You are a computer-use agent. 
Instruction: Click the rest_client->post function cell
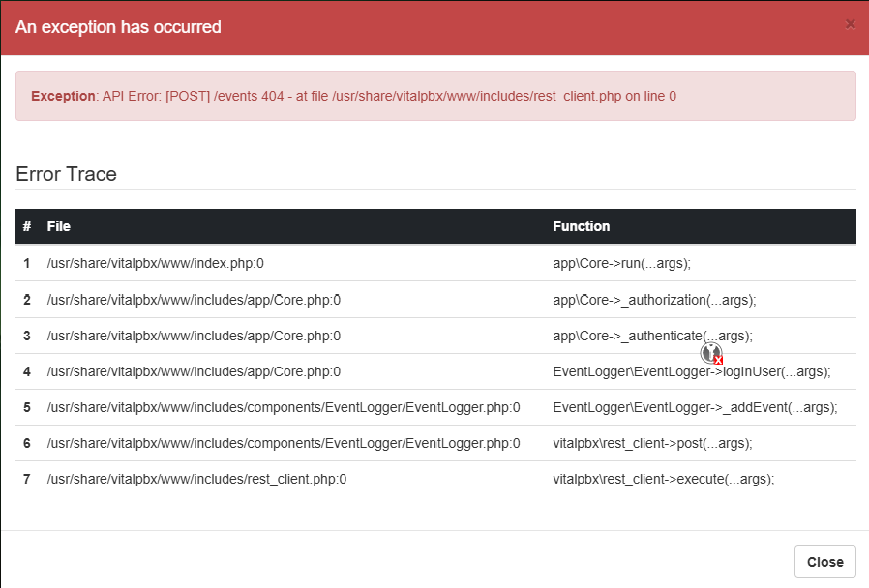click(x=652, y=444)
